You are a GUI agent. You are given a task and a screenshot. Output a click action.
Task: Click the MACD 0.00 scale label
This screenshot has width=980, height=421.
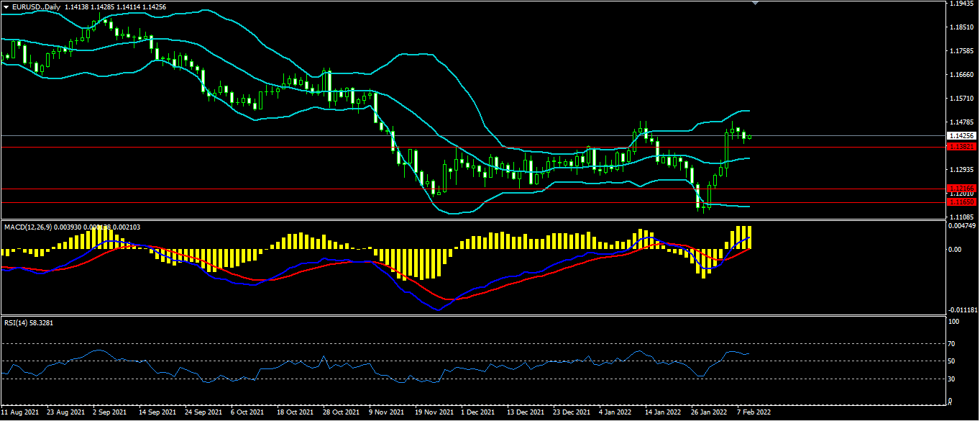[955, 250]
